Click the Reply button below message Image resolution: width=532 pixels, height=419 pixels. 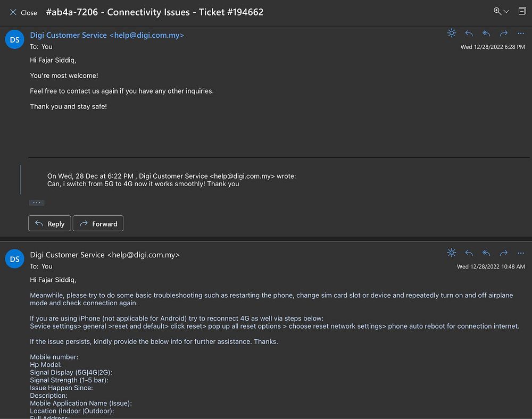coord(49,224)
